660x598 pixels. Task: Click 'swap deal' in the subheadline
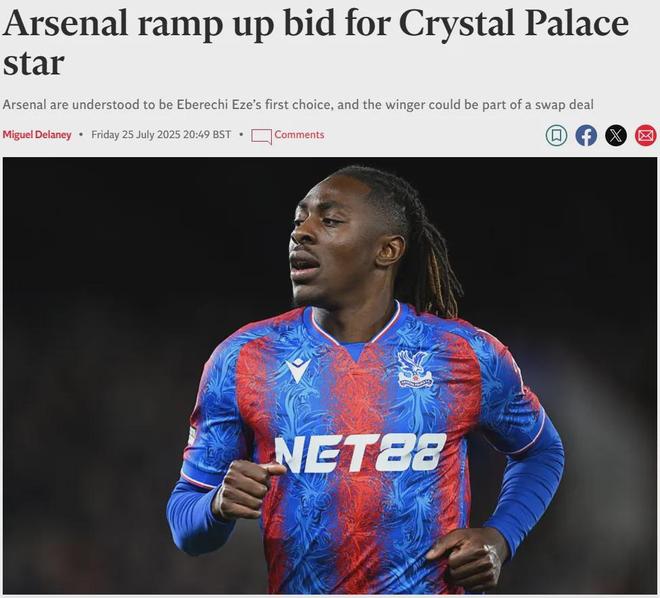click(x=564, y=104)
